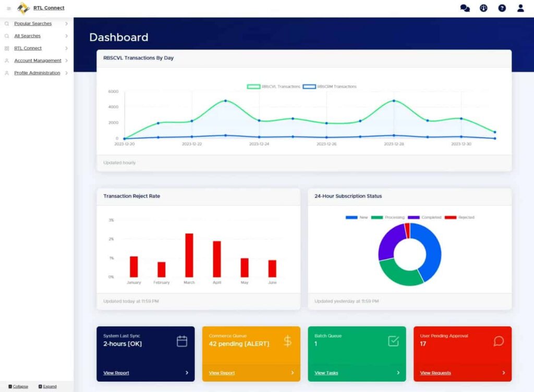The width and height of the screenshot is (534, 392).
Task: Click 'Updated hourly' footer text
Action: click(119, 163)
